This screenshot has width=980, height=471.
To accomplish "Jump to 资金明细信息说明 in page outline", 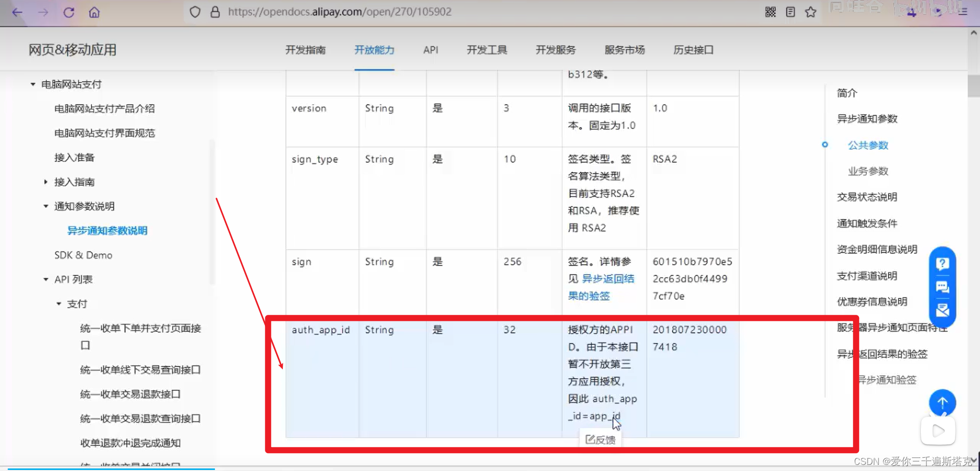I will [877, 250].
